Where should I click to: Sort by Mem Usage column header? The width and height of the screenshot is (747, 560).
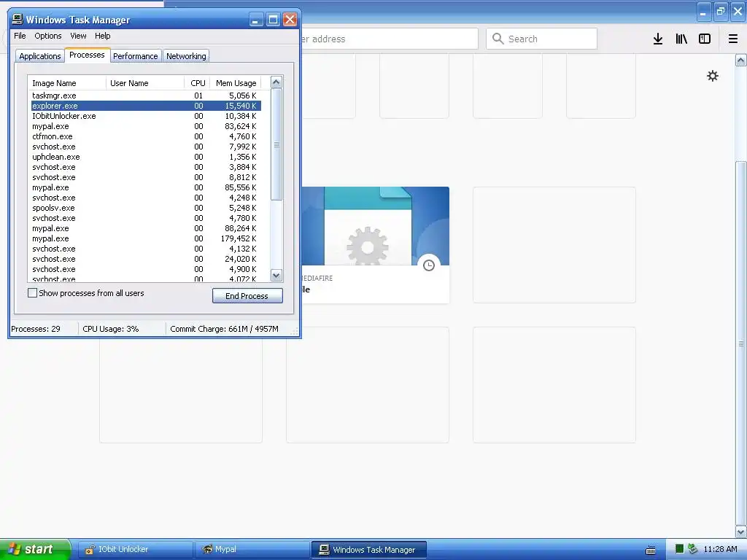coord(236,83)
